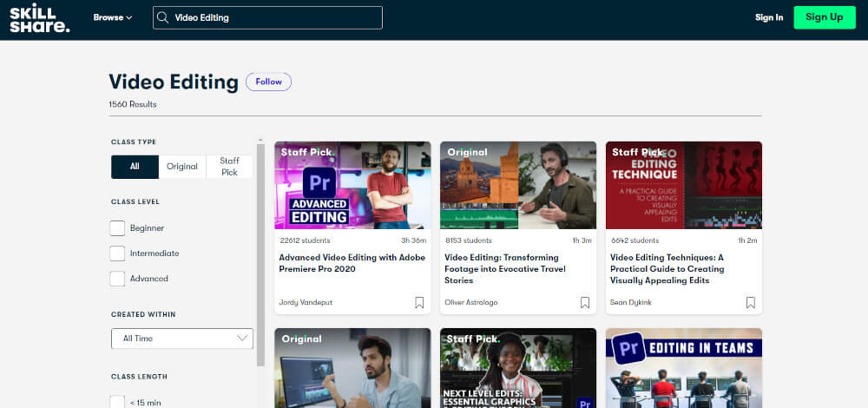Click the Skillshare logo
The image size is (868, 408).
pyautogui.click(x=39, y=17)
